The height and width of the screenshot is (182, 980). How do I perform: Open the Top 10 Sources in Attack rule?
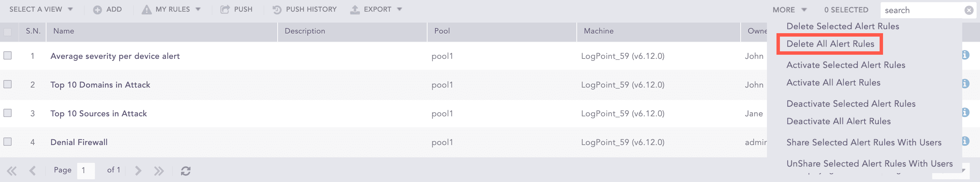pos(99,114)
